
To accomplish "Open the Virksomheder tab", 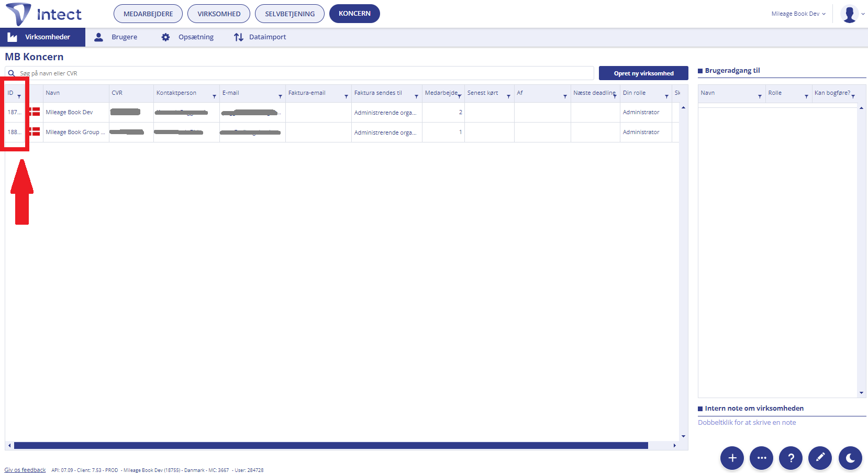I will coord(42,37).
